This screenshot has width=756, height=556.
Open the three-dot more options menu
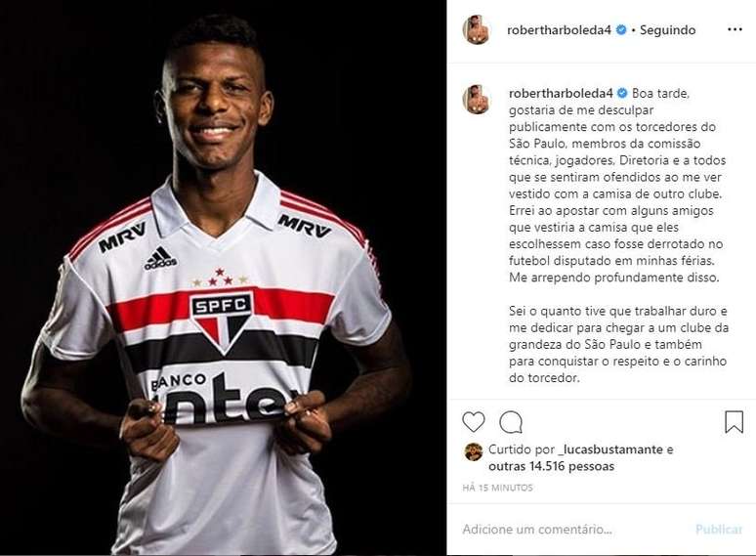tap(735, 30)
